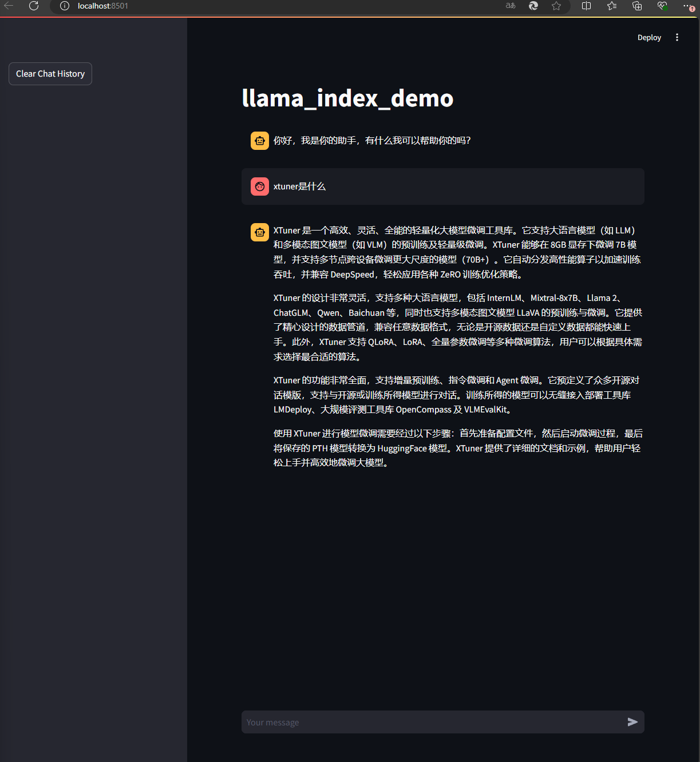
Task: Open Edge Copilot from the toolbar
Action: tap(533, 6)
